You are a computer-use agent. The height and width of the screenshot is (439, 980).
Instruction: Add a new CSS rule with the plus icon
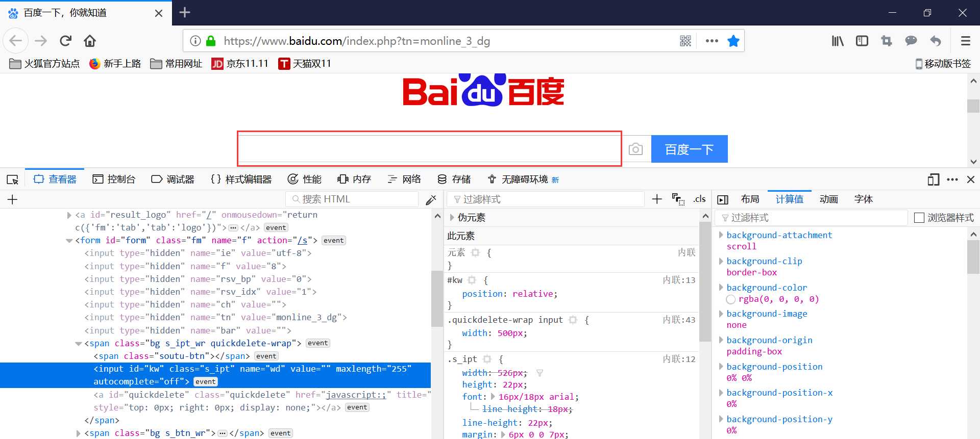[657, 199]
